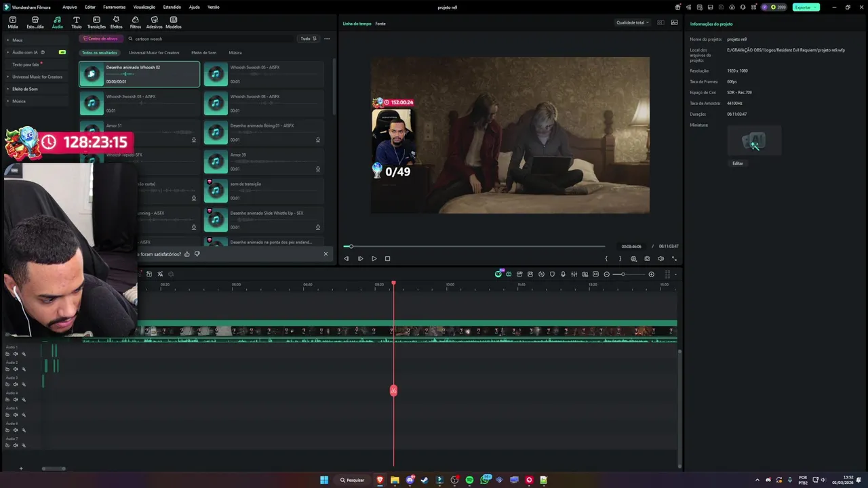Mute the Áudio 2 track
The height and width of the screenshot is (488, 868).
coord(16,369)
